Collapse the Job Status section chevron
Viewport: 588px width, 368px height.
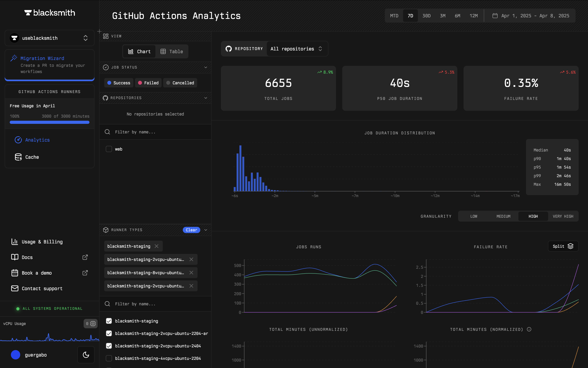(x=206, y=67)
